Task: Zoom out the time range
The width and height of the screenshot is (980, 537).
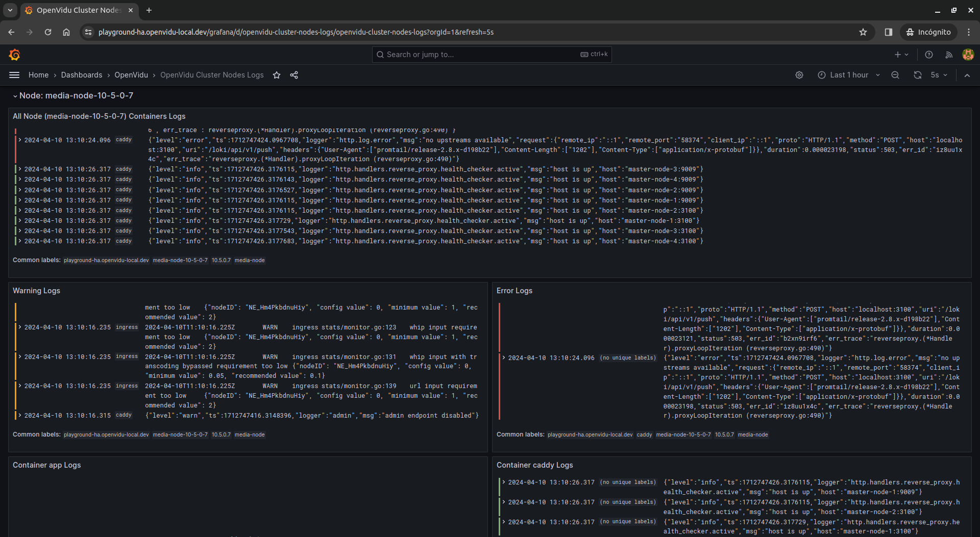Action: point(895,75)
